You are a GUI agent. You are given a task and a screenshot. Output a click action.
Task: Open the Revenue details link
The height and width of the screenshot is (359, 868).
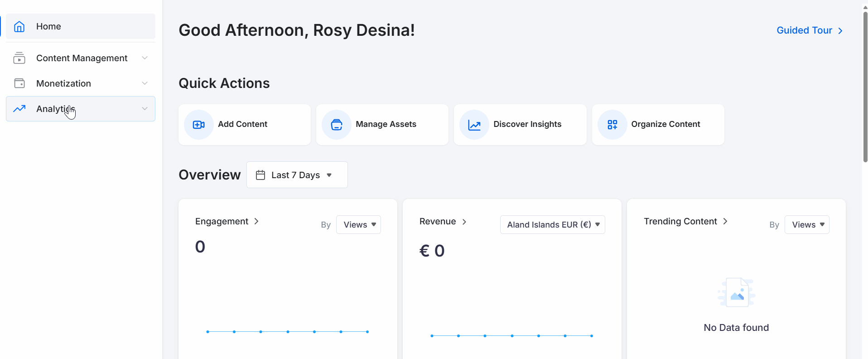[443, 221]
